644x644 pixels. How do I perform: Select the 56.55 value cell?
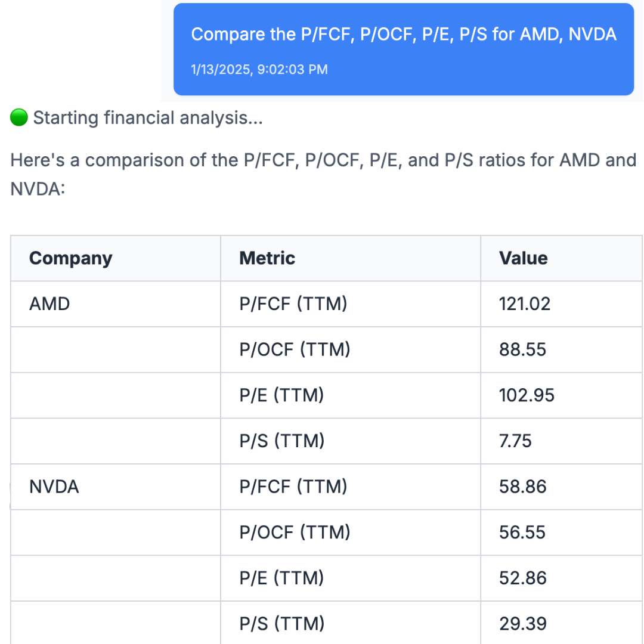(522, 532)
